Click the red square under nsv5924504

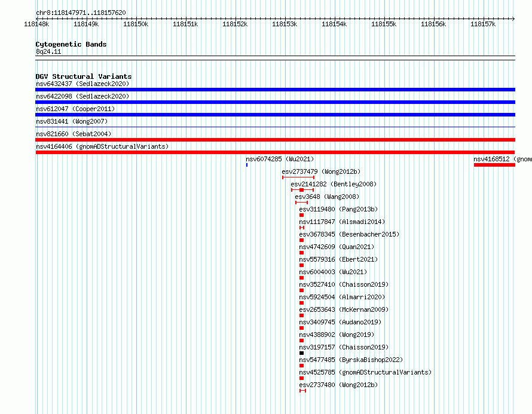(302, 303)
